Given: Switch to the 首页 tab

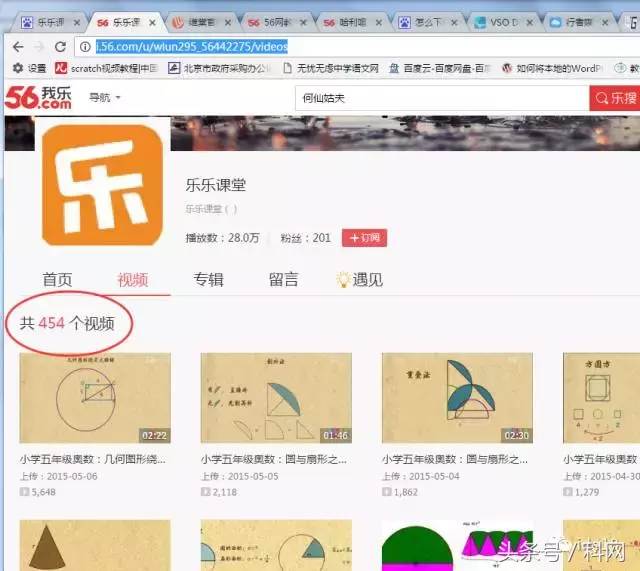Looking at the screenshot, I should (x=57, y=280).
